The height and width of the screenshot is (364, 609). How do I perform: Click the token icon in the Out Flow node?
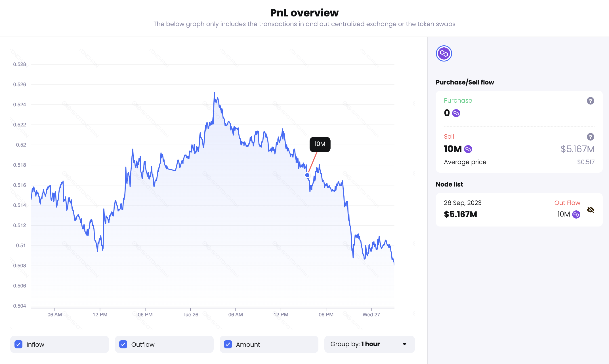(x=576, y=214)
